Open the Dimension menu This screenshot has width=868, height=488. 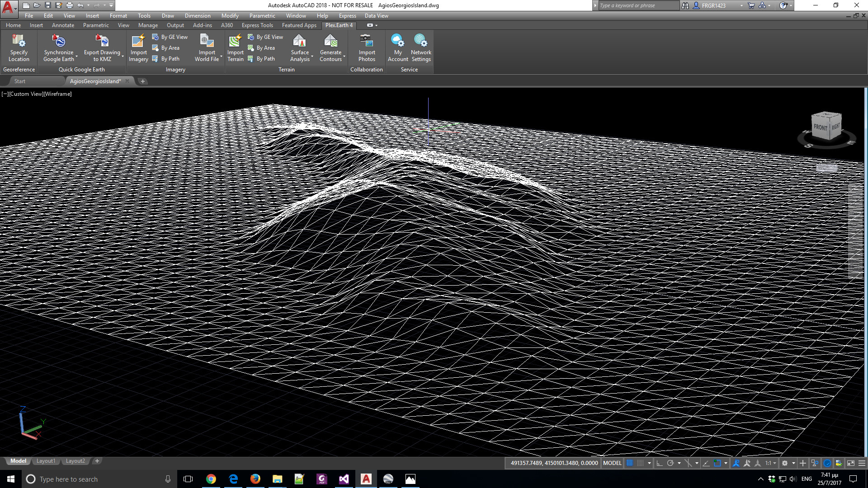tap(197, 15)
